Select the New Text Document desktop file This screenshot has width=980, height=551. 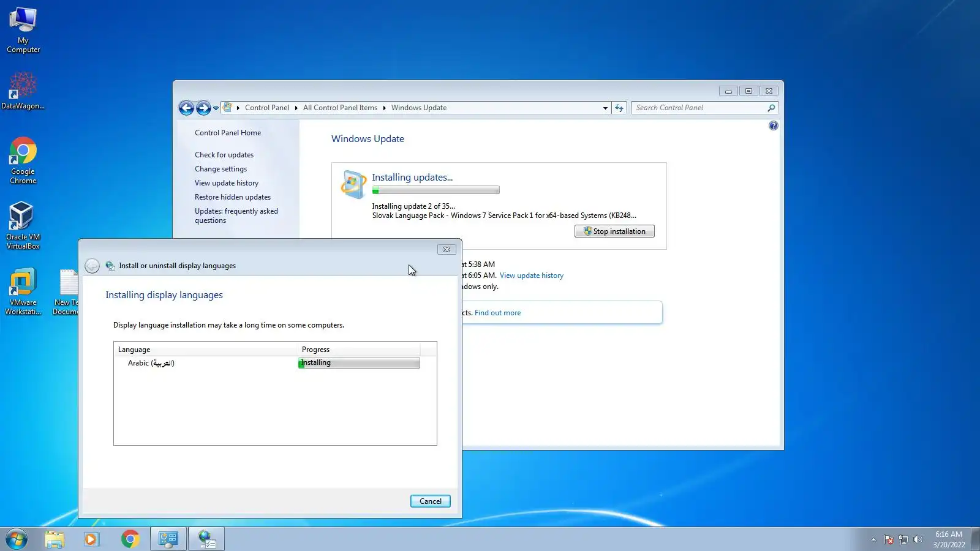coord(66,291)
